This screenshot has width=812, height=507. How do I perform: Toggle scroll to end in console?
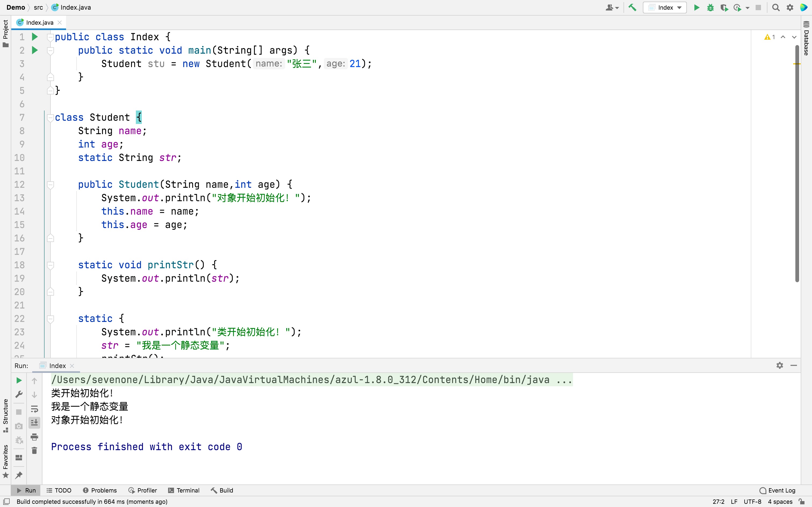coord(34,422)
